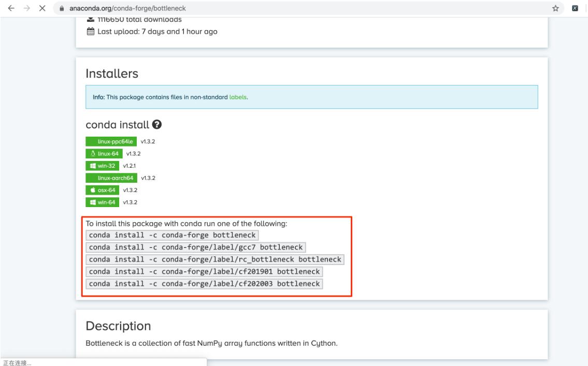588x366 pixels.
Task: Click the 'To install this package with conda' instruction text
Action: click(187, 224)
